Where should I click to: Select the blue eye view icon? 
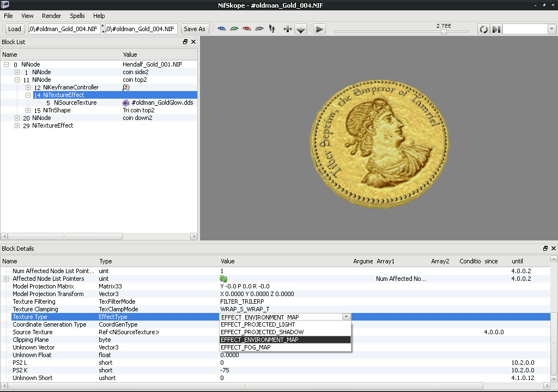(221, 29)
